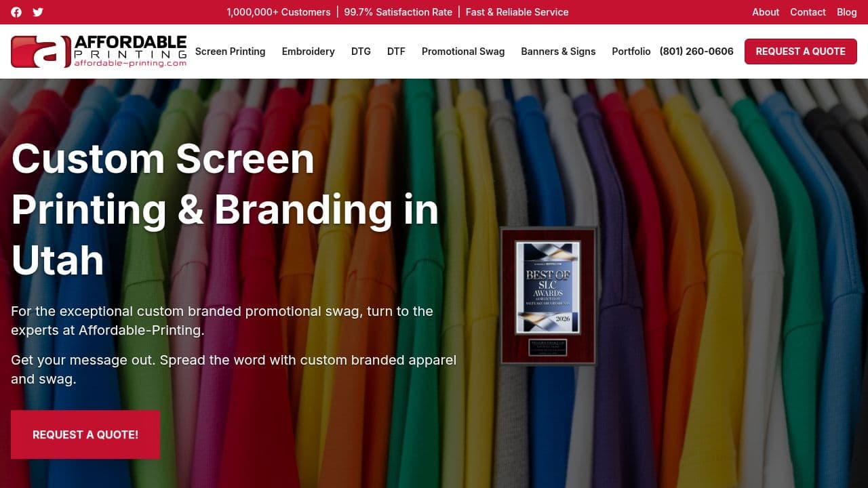868x488 pixels.
Task: Click the hero REQUEST A QUOTE! button
Action: coord(85,434)
